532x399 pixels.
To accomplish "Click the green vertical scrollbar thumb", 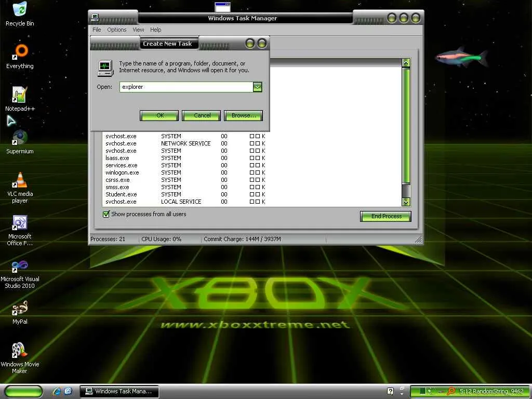I will [406, 126].
